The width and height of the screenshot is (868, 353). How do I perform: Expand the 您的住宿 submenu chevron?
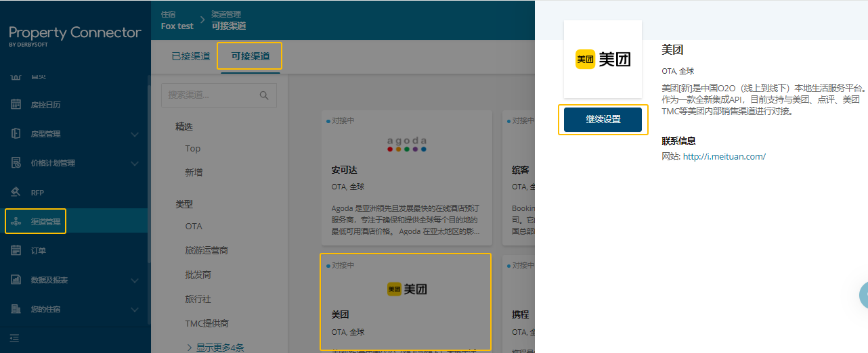click(x=134, y=308)
